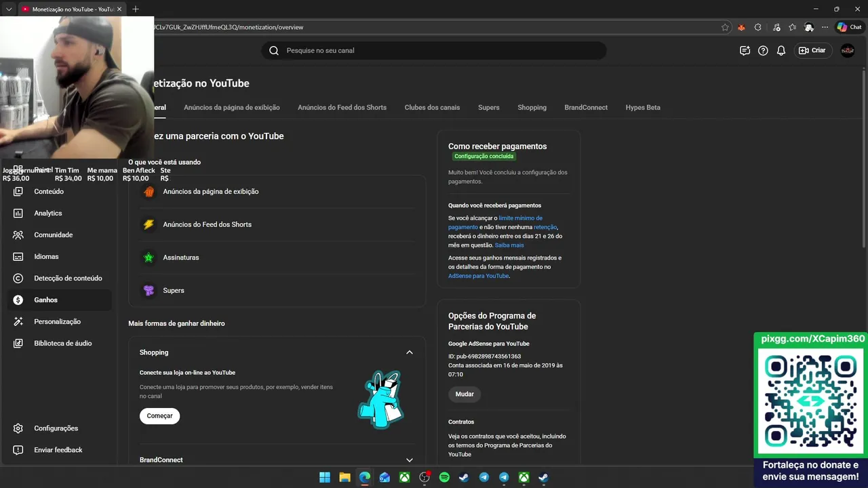Open the Supers tab
868x488 pixels.
pyautogui.click(x=488, y=108)
